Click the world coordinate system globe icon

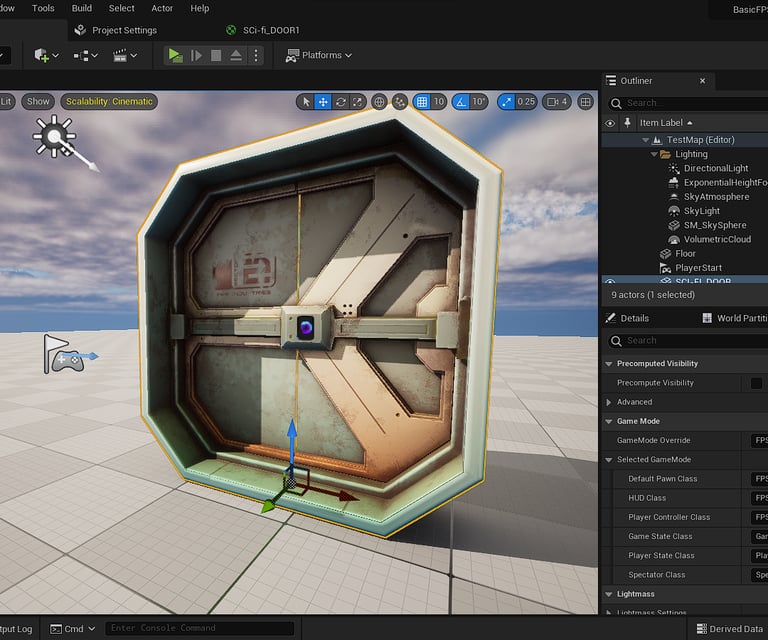(379, 102)
